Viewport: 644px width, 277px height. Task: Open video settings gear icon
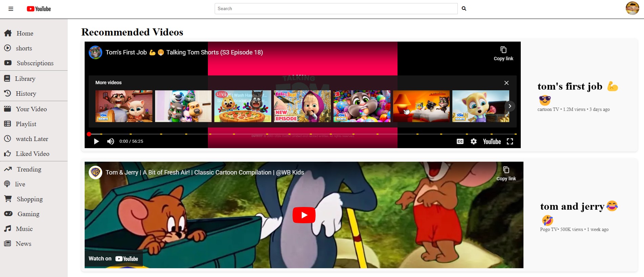click(473, 141)
